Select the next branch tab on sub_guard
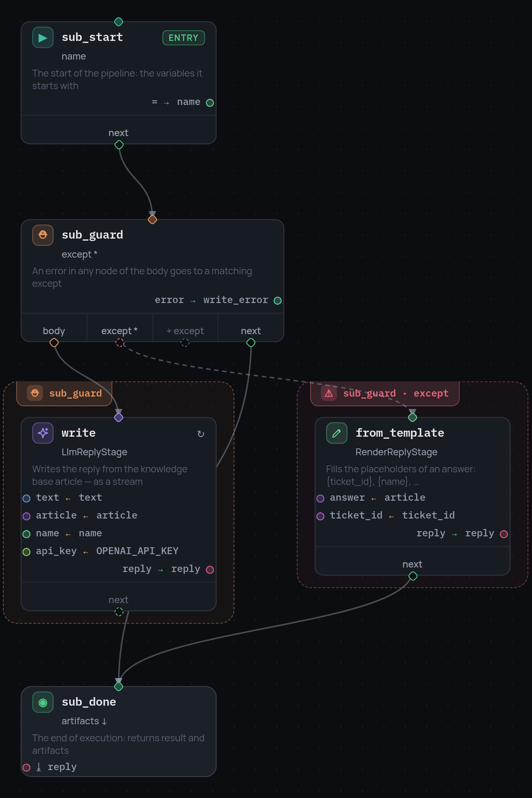This screenshot has width=532, height=798. pos(251,328)
